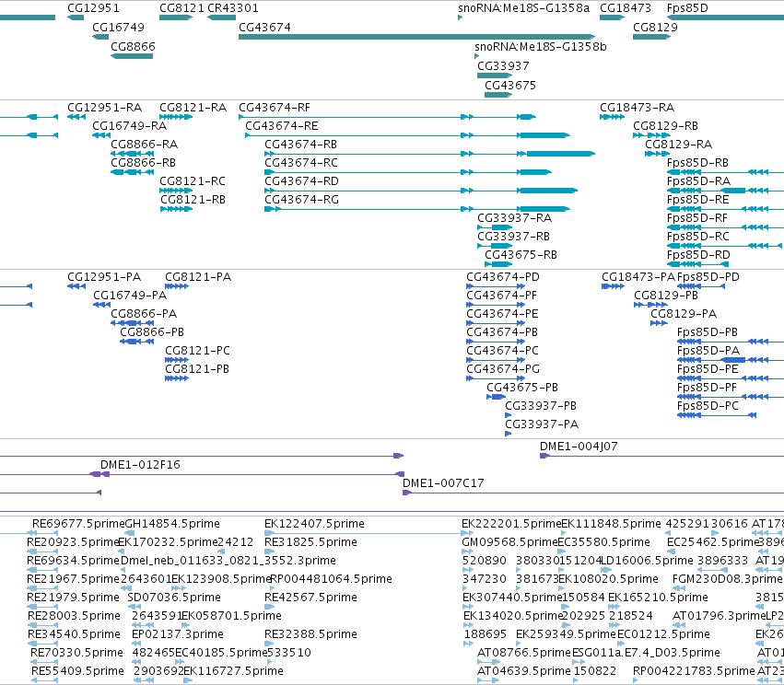Select transcript Fps85D-RE
This screenshot has width=784, height=685.
[698, 200]
